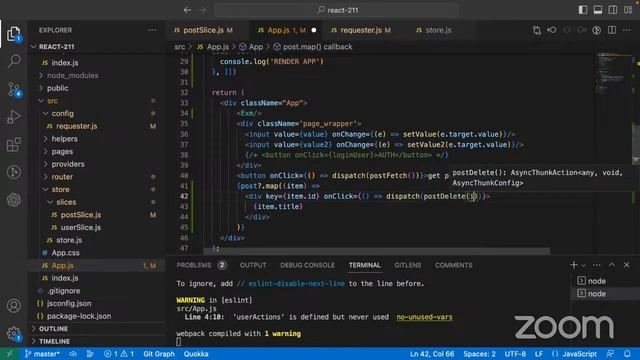Open notifications bell in status bar
The width and height of the screenshot is (640, 360).
627,354
